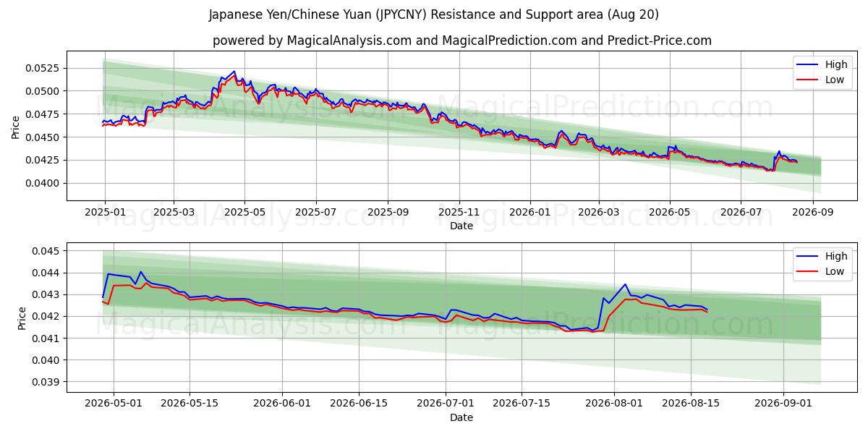Click the top chart's 'Price' axis label
Image resolution: width=868 pixels, height=434 pixels.
[16, 126]
